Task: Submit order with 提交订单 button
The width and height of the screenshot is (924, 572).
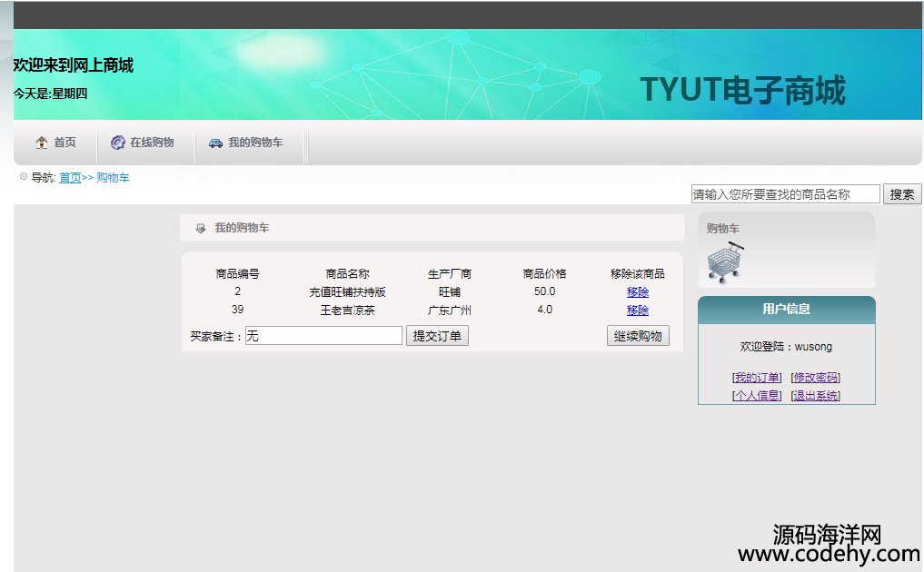Action: point(437,336)
